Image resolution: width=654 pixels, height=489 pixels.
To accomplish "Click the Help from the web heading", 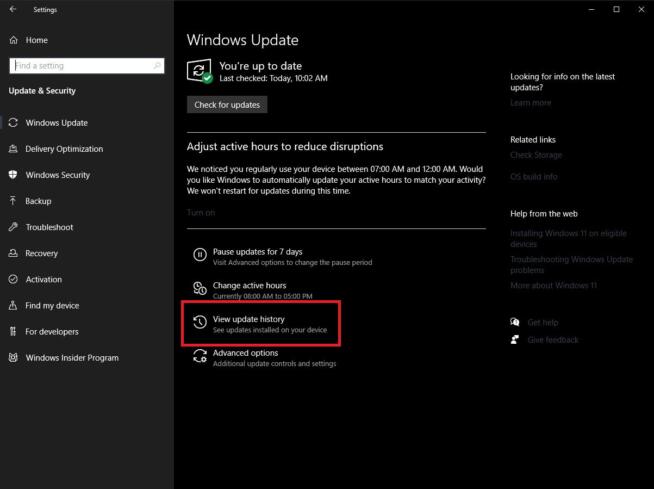I will tap(543, 214).
